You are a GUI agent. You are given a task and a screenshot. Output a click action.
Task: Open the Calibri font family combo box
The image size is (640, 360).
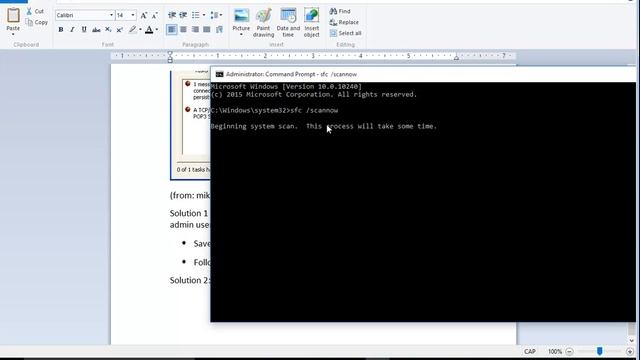point(85,15)
